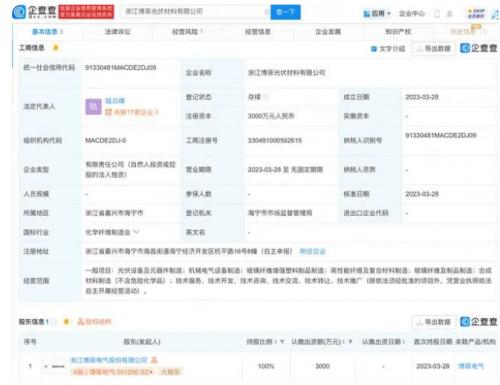Expand the 国标行业 industry chevron

pyautogui.click(x=136, y=232)
